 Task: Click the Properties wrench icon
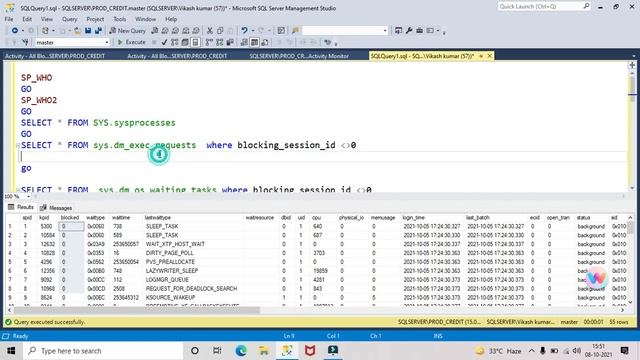click(409, 31)
